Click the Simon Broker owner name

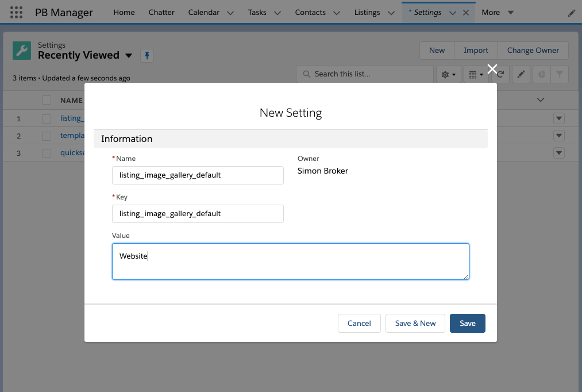tap(323, 171)
